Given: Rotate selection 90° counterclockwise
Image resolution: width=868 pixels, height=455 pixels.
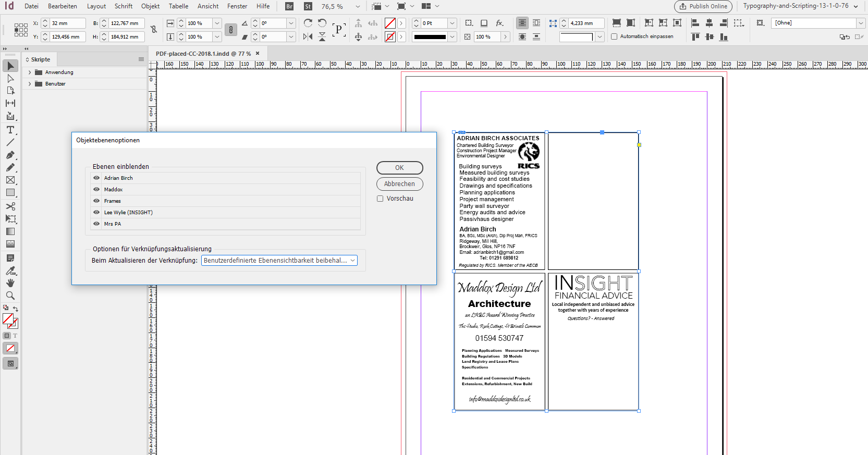Looking at the screenshot, I should click(x=322, y=23).
